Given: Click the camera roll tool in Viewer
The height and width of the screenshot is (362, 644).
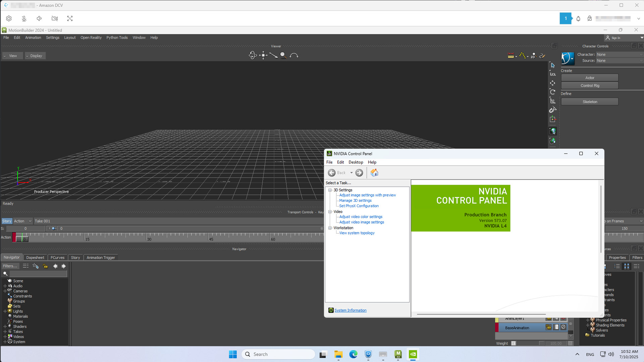Looking at the screenshot, I should coord(294,55).
